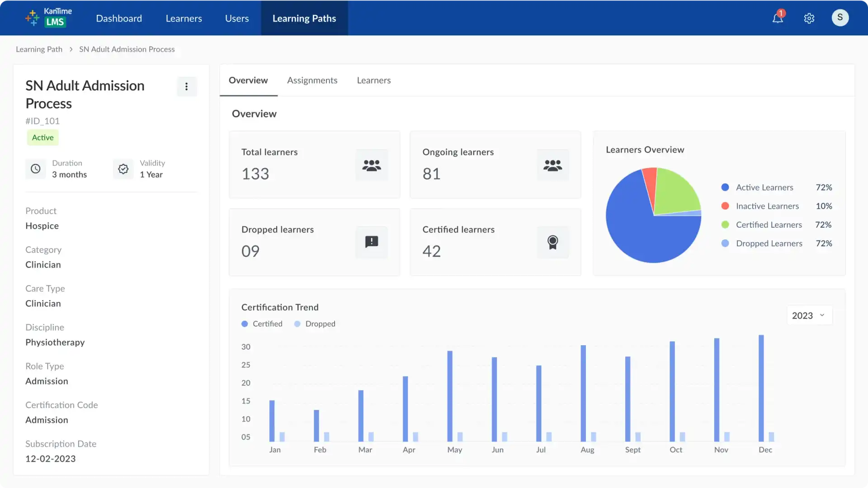Viewport: 868px width, 488px height.
Task: Click the Sept month label
Action: pos(633,450)
